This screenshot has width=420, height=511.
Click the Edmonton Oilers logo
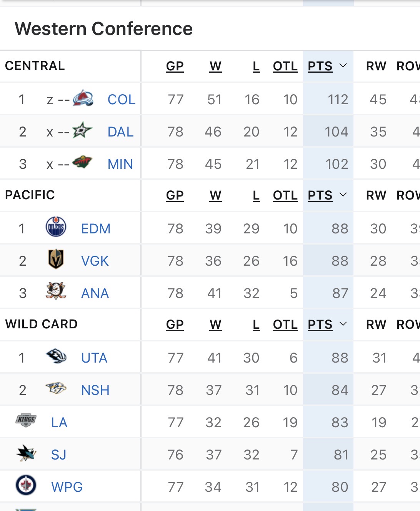point(56,227)
